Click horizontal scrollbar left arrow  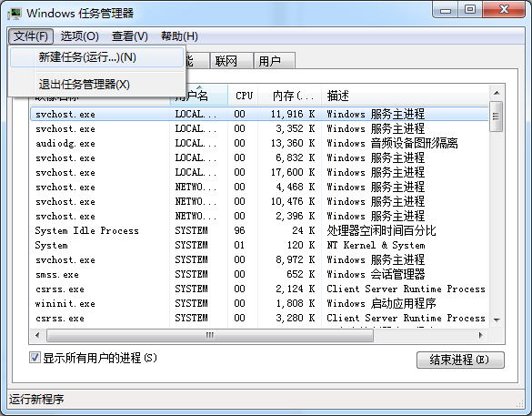point(37,335)
